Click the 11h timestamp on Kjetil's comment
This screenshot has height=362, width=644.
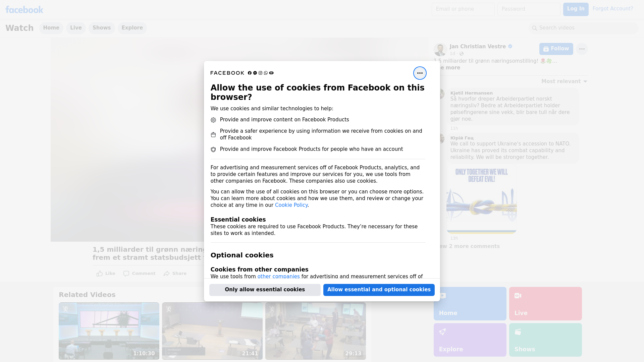pos(454,128)
